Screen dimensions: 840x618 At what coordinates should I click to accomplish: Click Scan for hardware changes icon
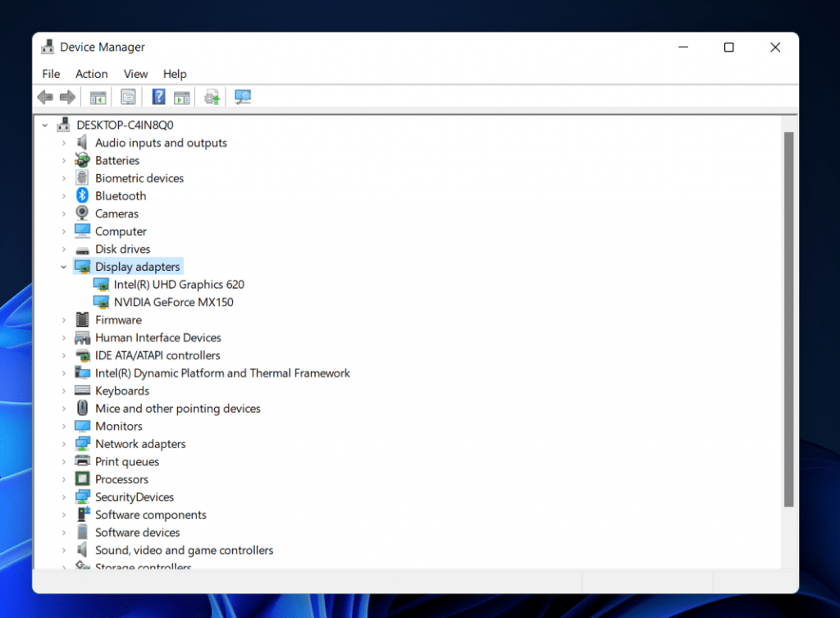pyautogui.click(x=243, y=98)
